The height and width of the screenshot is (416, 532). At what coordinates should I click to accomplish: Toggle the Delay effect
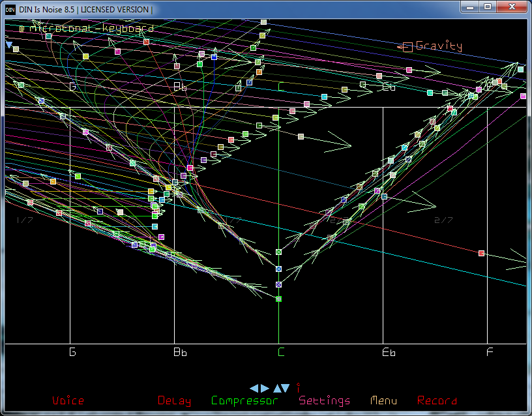tap(174, 400)
